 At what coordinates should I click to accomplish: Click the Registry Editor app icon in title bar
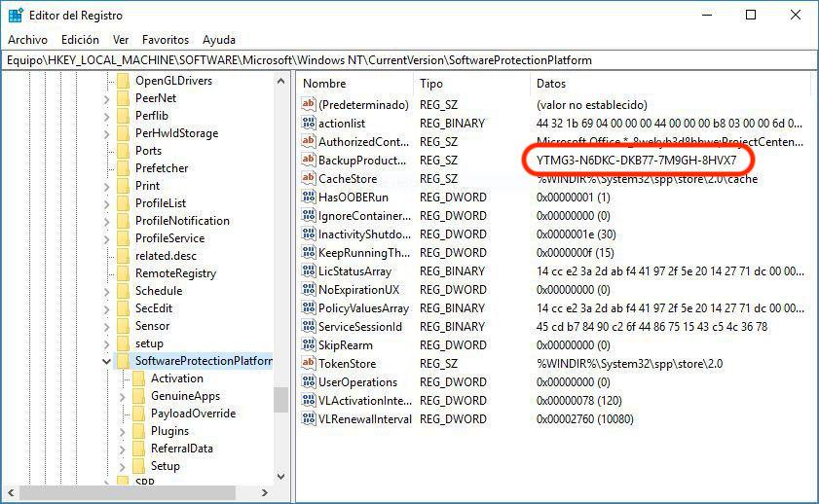point(16,15)
